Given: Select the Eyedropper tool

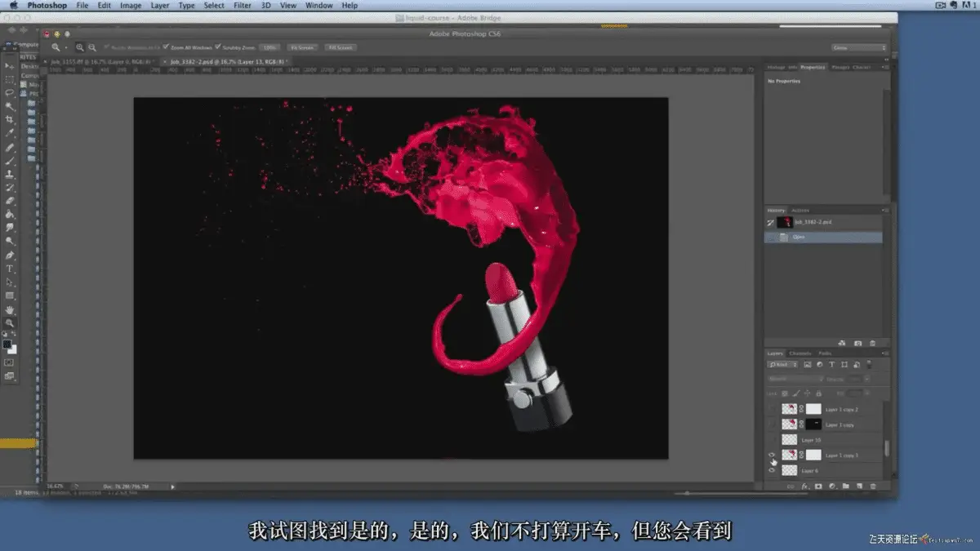Looking at the screenshot, I should pyautogui.click(x=10, y=133).
